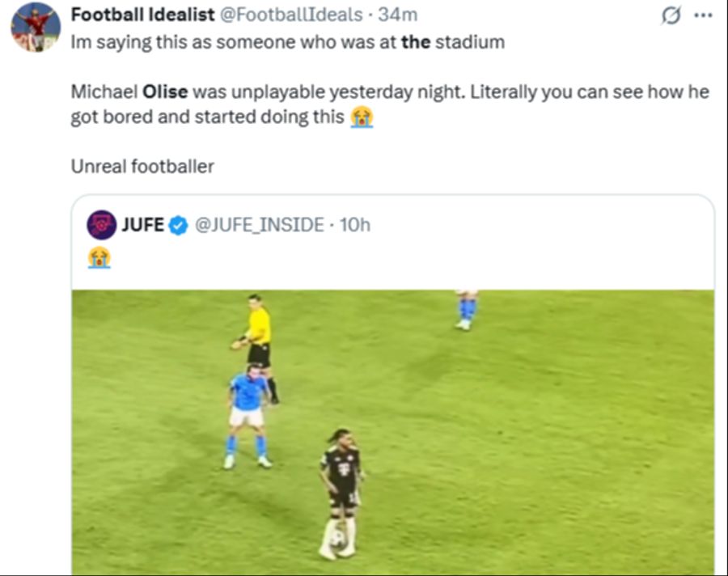This screenshot has height=576, width=728.
Task: Click the 'Unreal footballer' text line
Action: pyautogui.click(x=142, y=167)
